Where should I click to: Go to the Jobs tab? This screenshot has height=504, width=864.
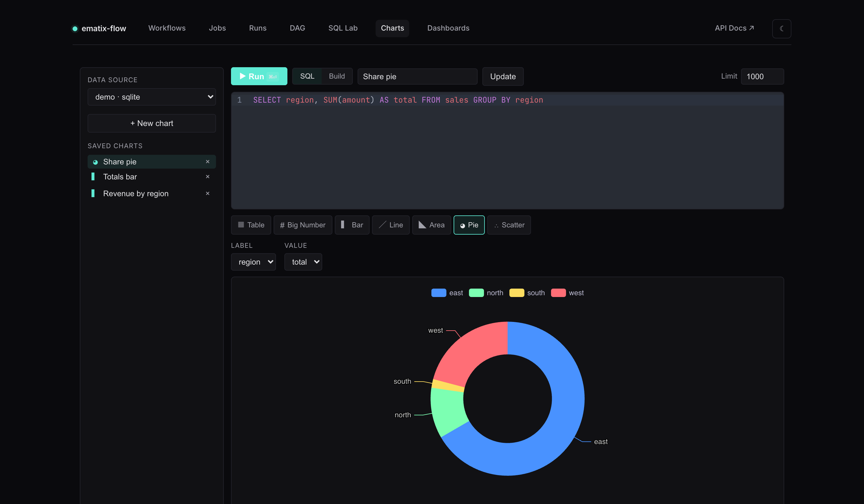coord(217,28)
